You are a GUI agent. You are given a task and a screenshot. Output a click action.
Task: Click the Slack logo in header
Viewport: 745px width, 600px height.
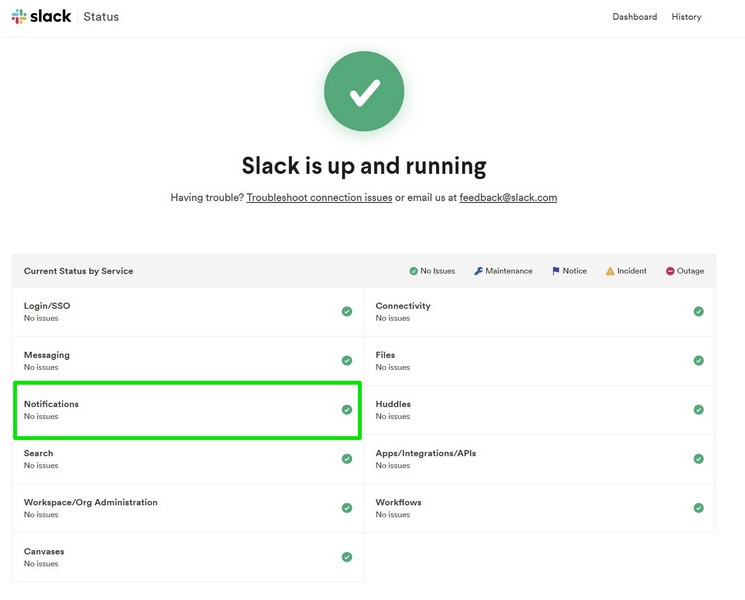(41, 17)
